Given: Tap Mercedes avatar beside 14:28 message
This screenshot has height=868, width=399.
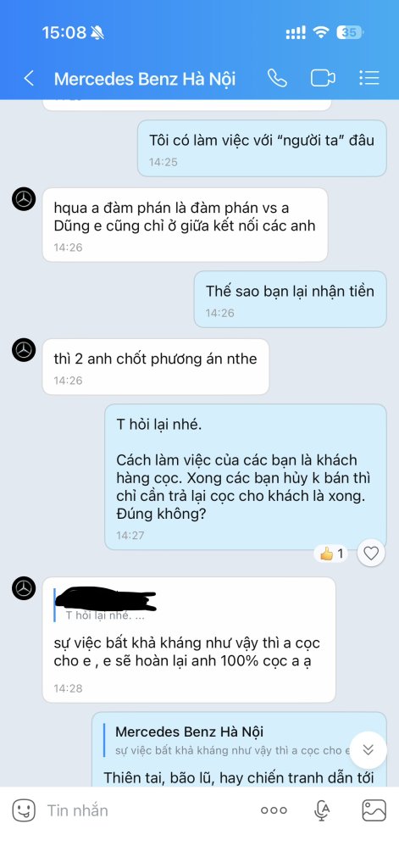Looking at the screenshot, I should coord(24,588).
